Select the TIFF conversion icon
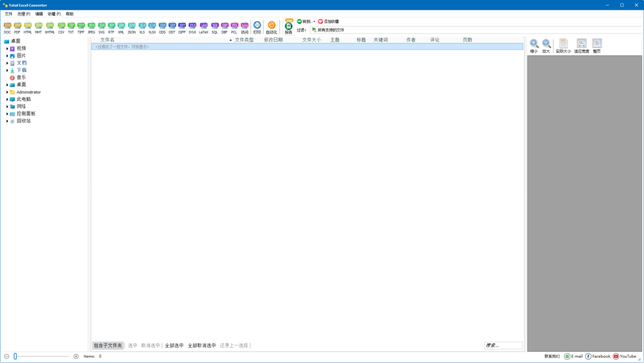Screen dimensions: 644x363 (81, 28)
